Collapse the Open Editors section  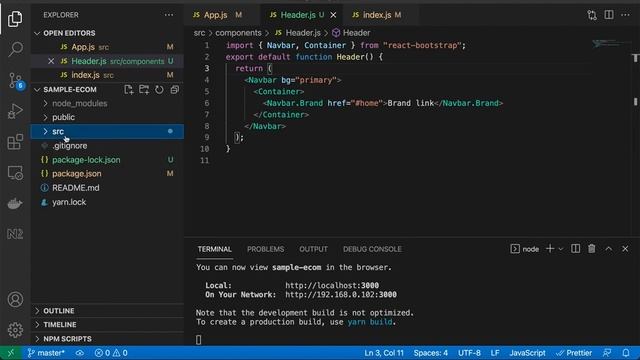pyautogui.click(x=38, y=33)
